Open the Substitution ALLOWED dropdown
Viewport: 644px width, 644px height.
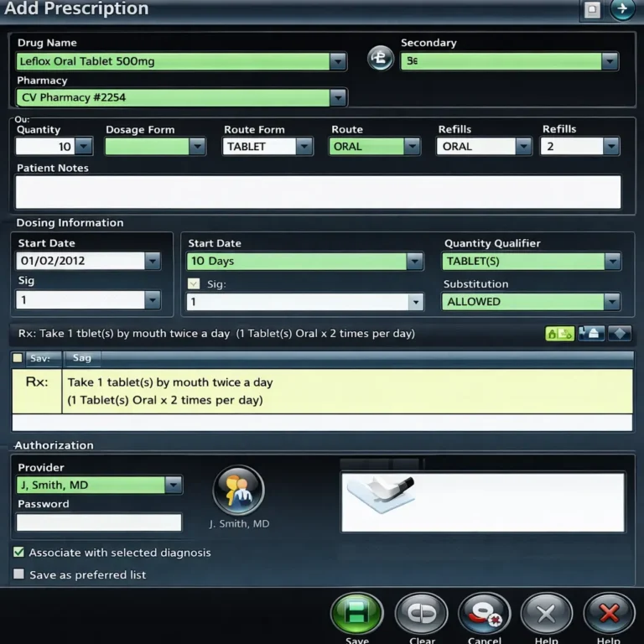click(x=612, y=302)
